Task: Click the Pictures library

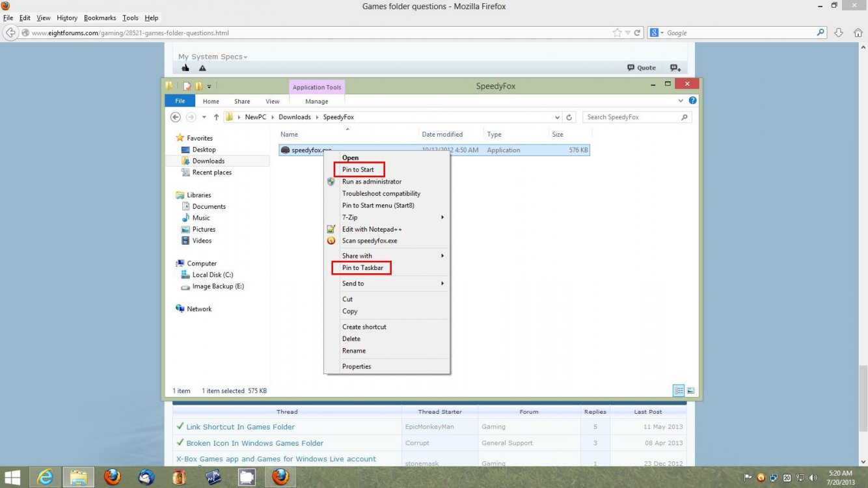Action: 204,229
